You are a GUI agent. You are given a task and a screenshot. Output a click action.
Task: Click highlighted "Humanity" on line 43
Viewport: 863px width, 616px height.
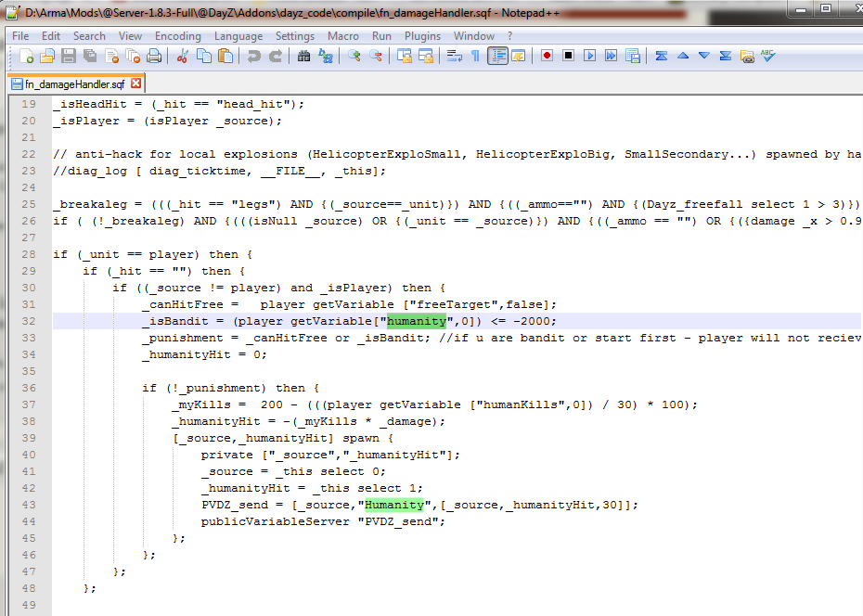394,505
